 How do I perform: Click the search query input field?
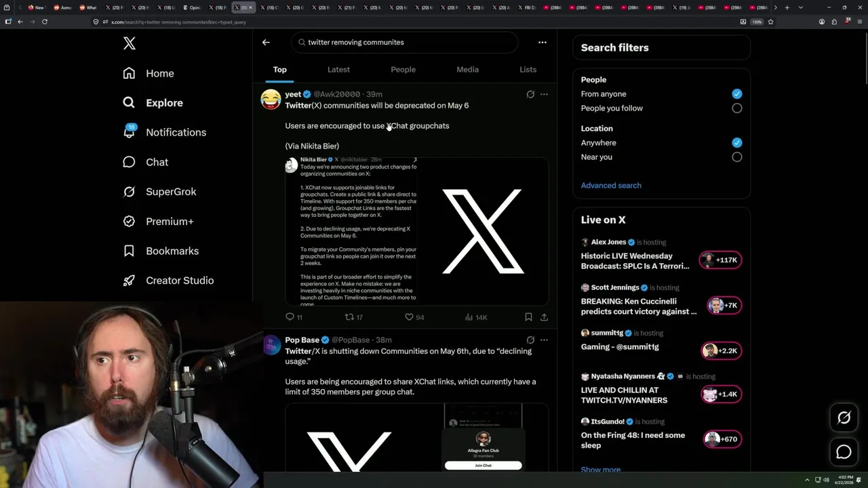coord(406,42)
